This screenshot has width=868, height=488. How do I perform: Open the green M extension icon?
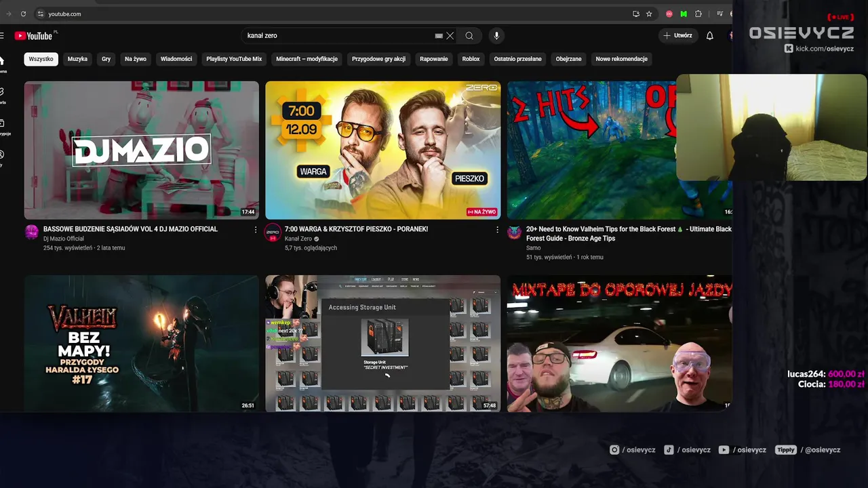tap(684, 14)
